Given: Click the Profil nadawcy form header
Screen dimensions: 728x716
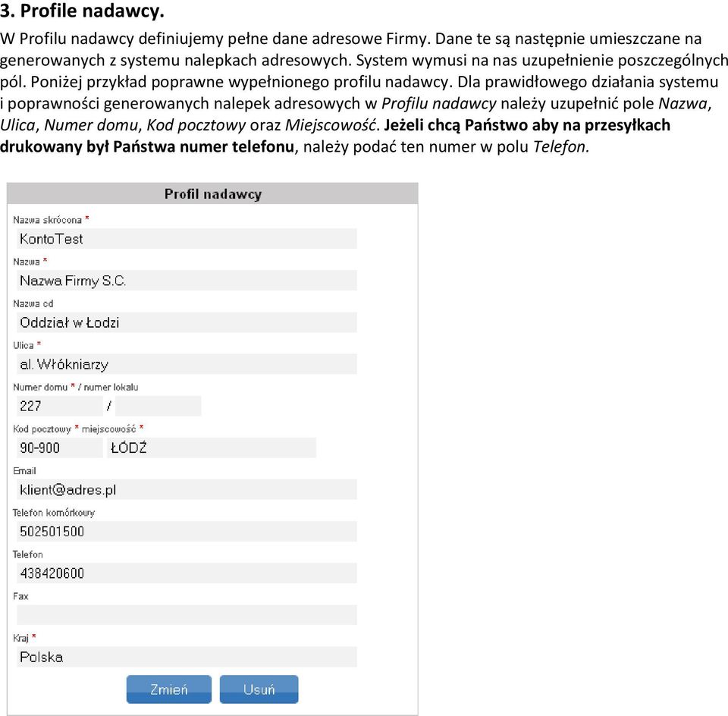Looking at the screenshot, I should pyautogui.click(x=212, y=193).
